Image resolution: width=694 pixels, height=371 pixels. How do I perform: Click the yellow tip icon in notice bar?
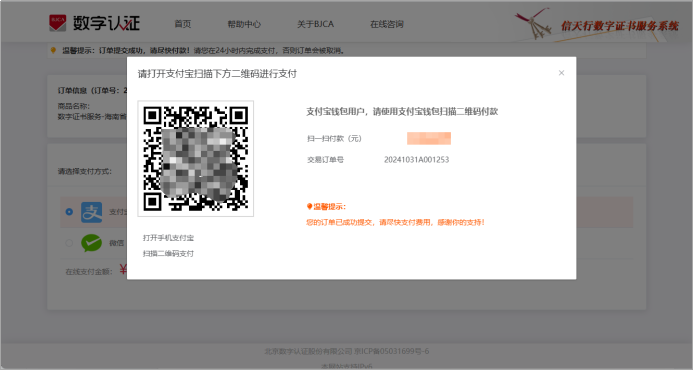[x=54, y=50]
